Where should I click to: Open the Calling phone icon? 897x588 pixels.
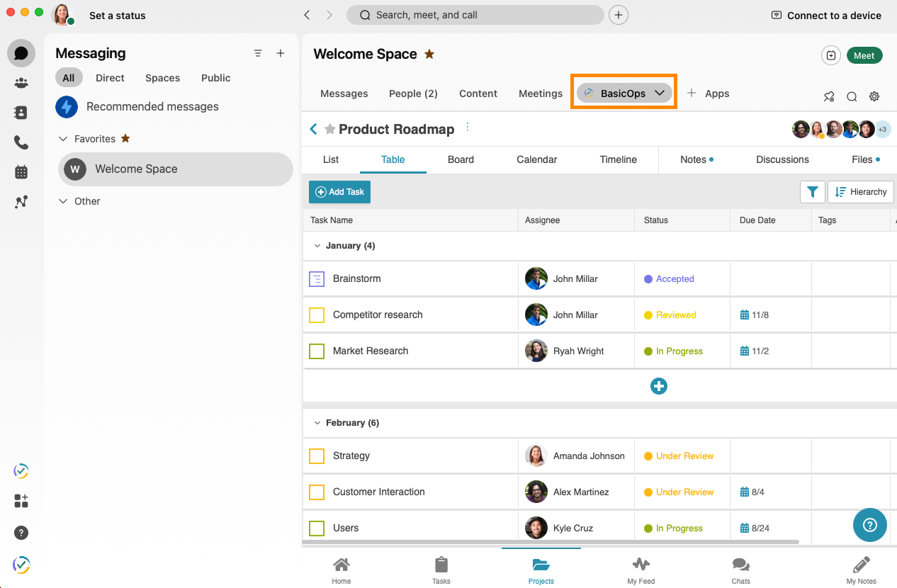click(21, 142)
